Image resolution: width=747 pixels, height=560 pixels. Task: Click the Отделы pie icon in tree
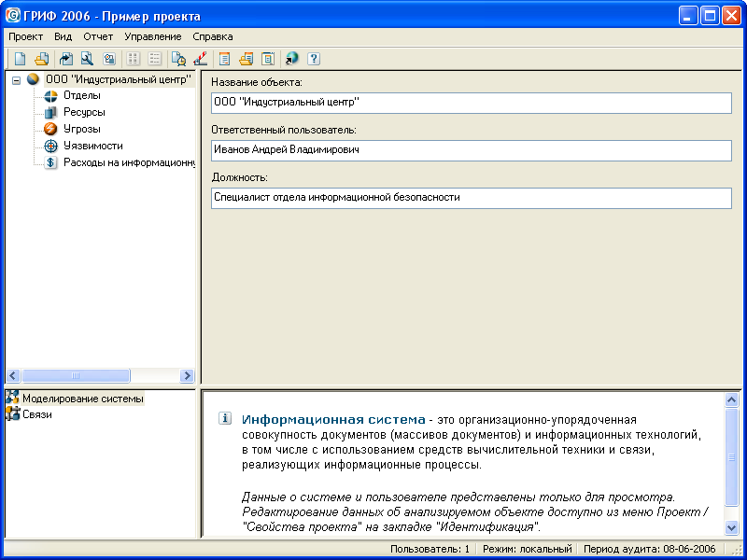point(50,96)
